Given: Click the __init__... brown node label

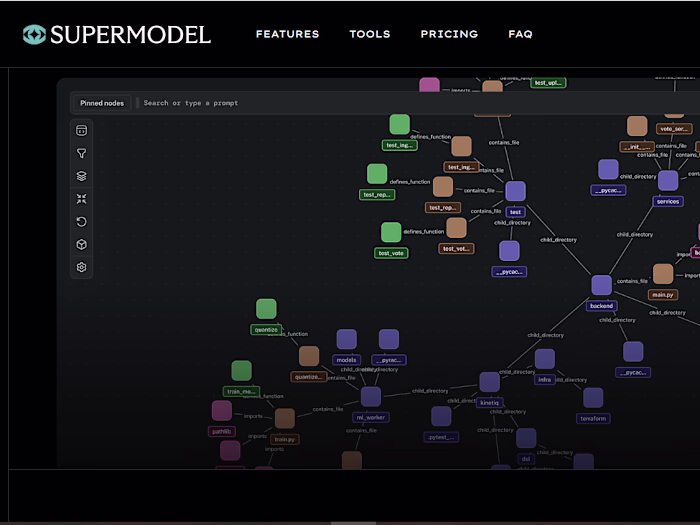Looking at the screenshot, I should click(x=637, y=146).
